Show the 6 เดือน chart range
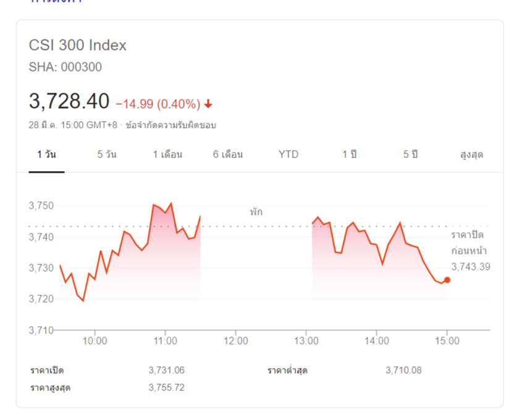The image size is (514, 420). [x=228, y=154]
